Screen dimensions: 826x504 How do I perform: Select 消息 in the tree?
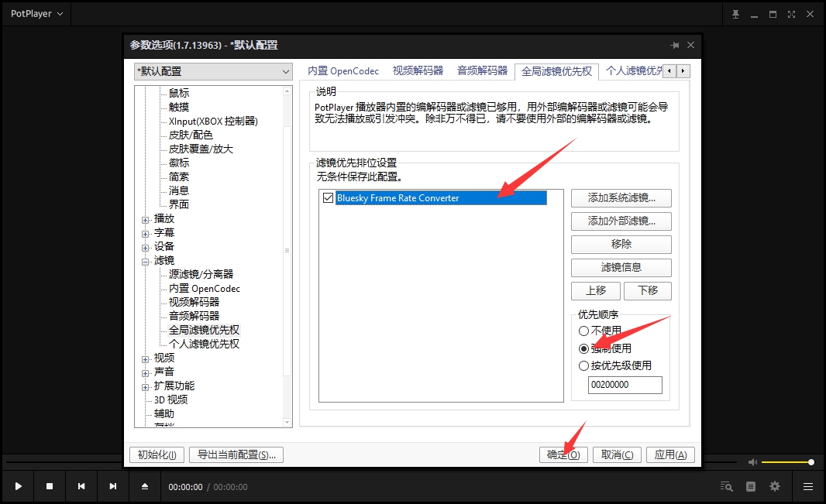coord(178,190)
